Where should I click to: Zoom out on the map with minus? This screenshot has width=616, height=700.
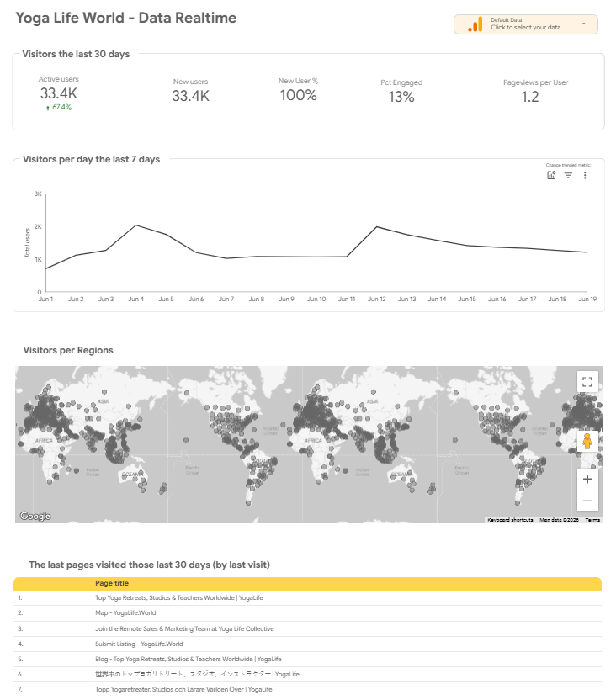587,500
